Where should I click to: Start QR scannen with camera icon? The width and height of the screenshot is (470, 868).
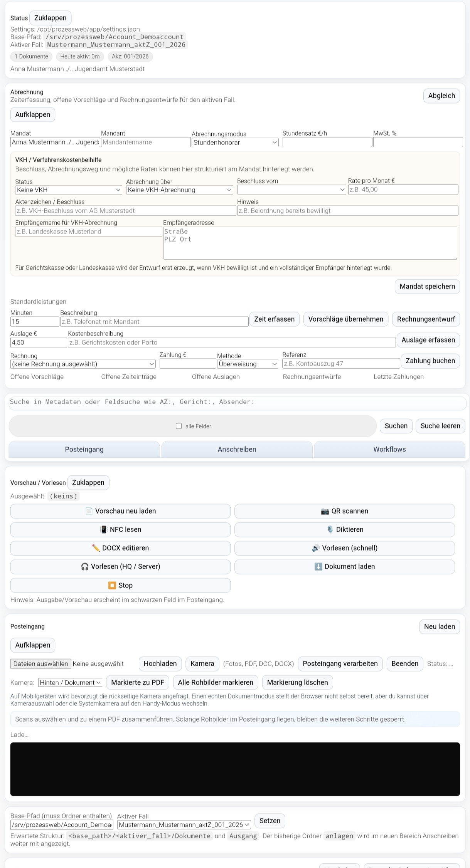[x=344, y=511]
